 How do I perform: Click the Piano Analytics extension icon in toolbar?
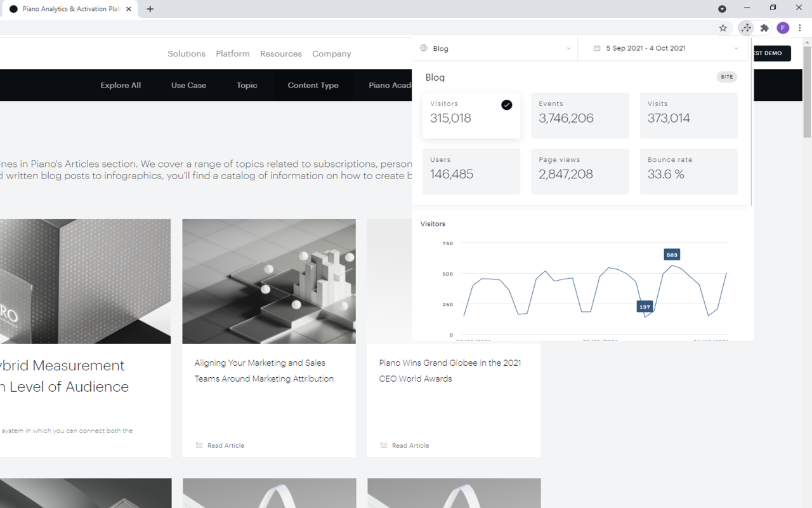(746, 28)
